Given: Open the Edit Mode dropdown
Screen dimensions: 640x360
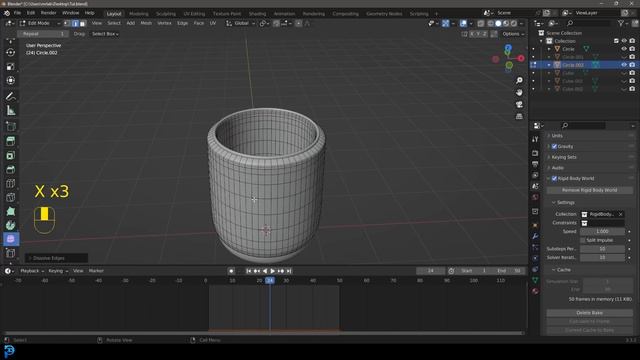Looking at the screenshot, I should coord(40,23).
